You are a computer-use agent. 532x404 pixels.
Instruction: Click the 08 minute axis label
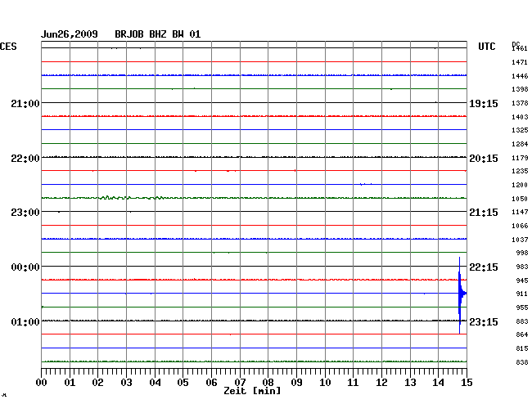tap(268, 383)
